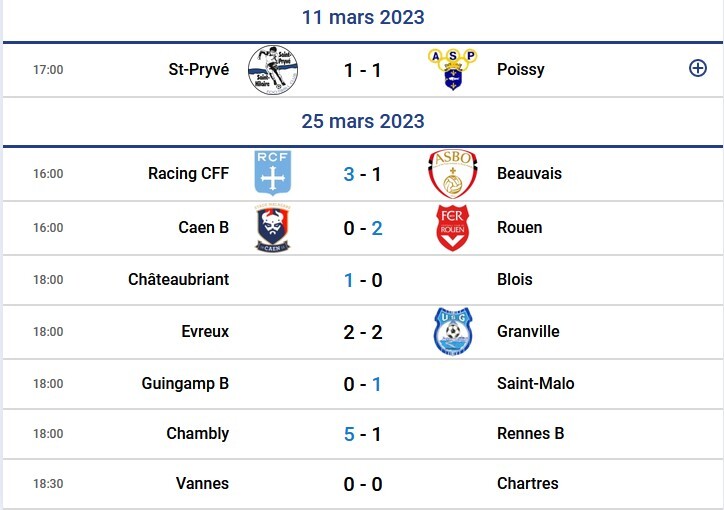This screenshot has width=724, height=510.
Task: Expand St-Pryvé vs Poissy match details
Action: tap(698, 69)
